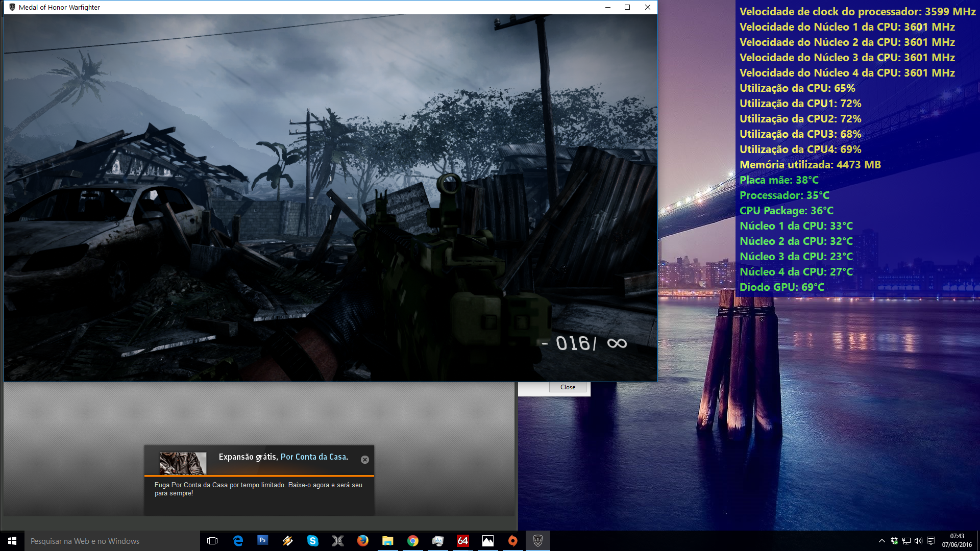Viewport: 980px width, 551px height.
Task: Click the Pesquisar na Web e no Windows search box
Action: pyautogui.click(x=112, y=541)
